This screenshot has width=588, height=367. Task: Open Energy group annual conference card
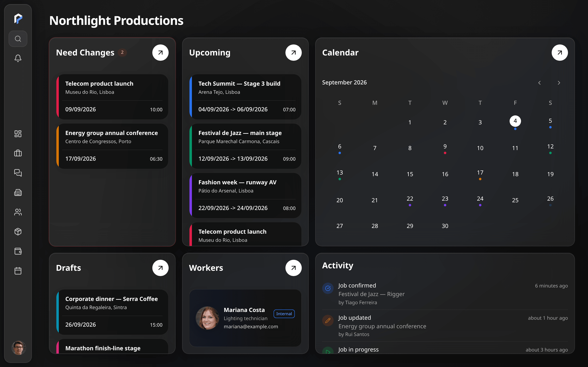(112, 146)
